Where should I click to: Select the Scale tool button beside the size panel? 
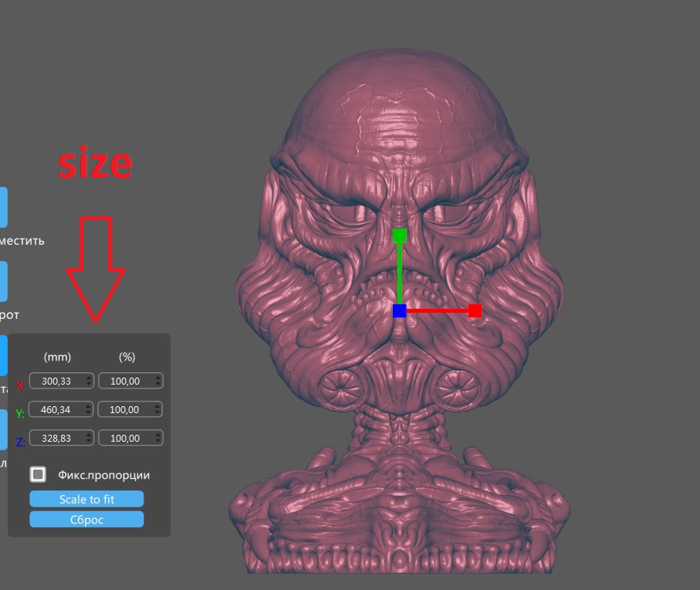[3, 355]
